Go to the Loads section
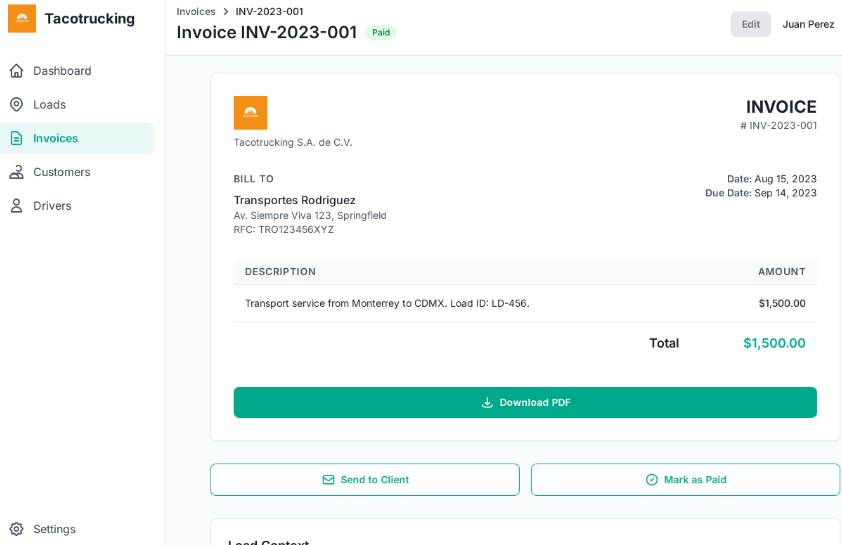842x545 pixels. (x=49, y=104)
